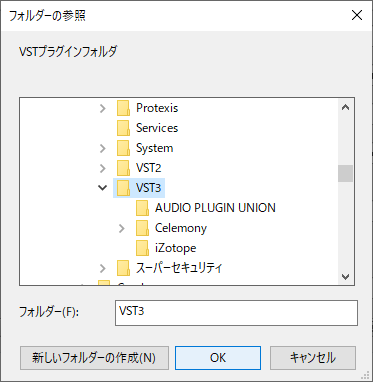Expand the スーパーセキュリティ folder node
Image resolution: width=373 pixels, height=382 pixels.
[103, 268]
